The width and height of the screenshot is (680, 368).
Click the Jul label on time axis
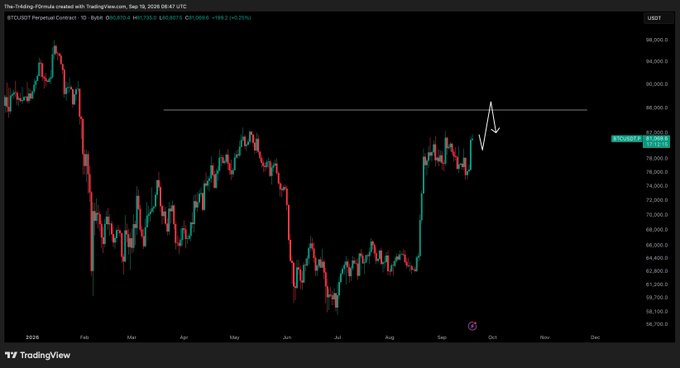point(337,337)
